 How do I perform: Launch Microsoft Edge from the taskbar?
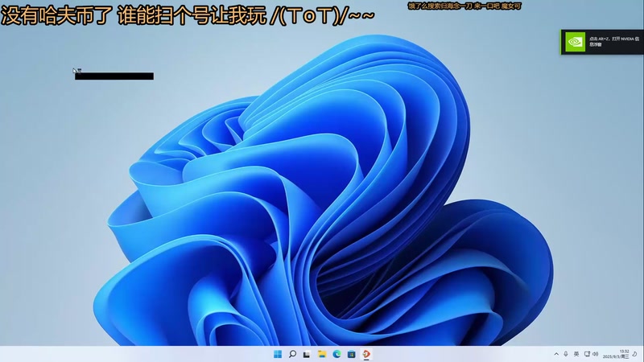(x=336, y=354)
